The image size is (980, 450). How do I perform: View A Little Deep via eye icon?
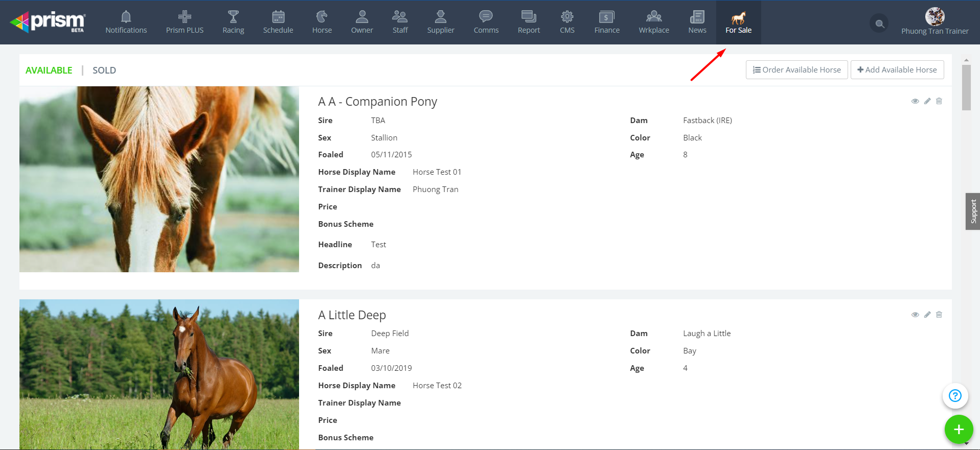pyautogui.click(x=915, y=315)
